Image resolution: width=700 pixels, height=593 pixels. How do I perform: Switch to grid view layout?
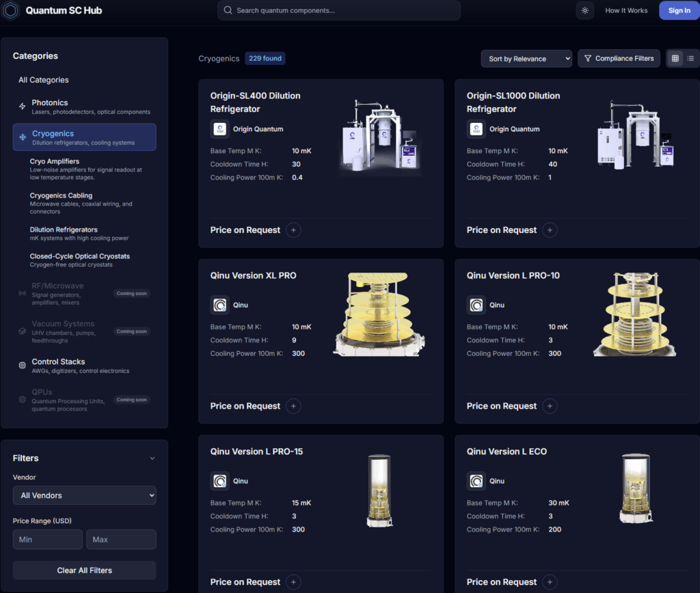pyautogui.click(x=675, y=59)
